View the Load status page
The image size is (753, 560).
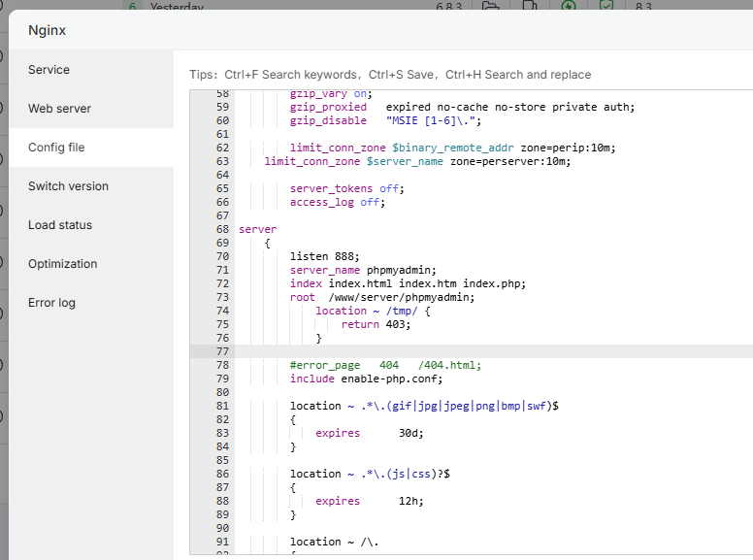pos(60,225)
